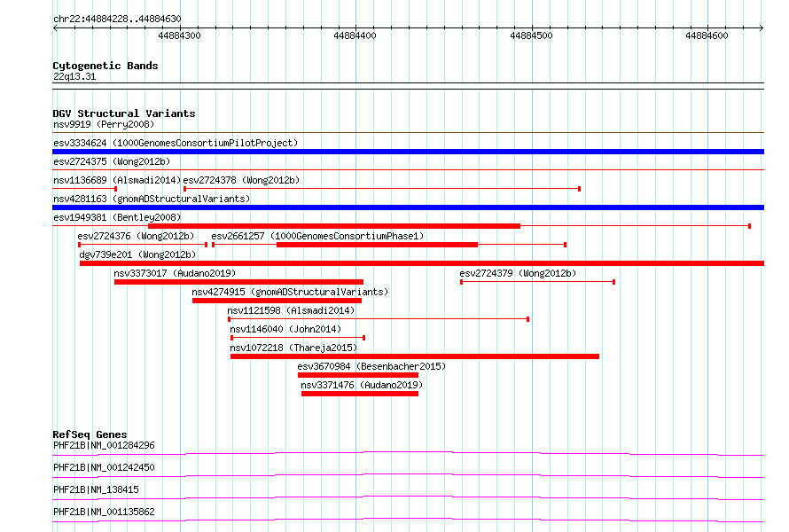
Task: Open the esv2724379 (Wong2012b) label
Action: click(x=518, y=273)
